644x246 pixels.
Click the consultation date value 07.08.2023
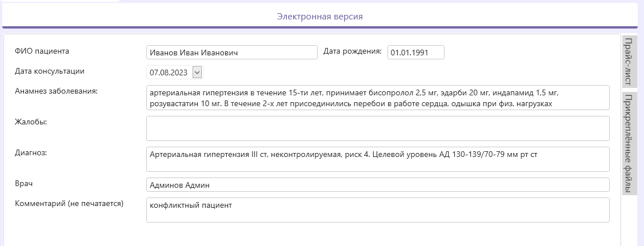point(169,72)
